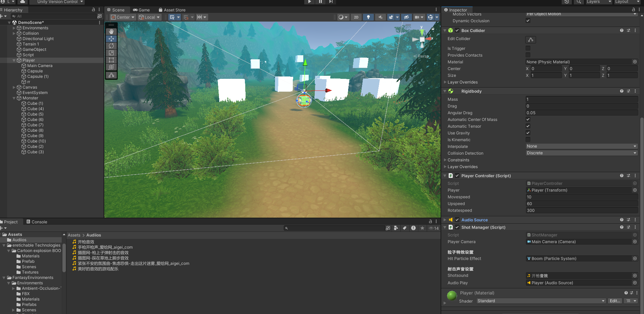The height and width of the screenshot is (314, 644).
Task: Step one frame forward
Action: click(x=331, y=2)
